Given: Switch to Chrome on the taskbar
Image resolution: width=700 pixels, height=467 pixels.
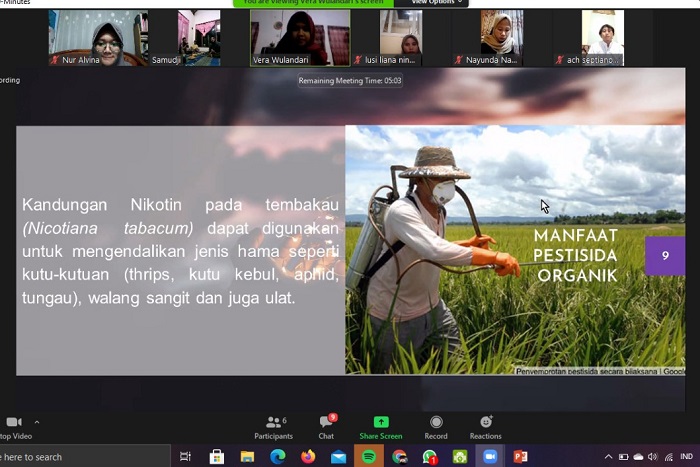Looking at the screenshot, I should click(400, 457).
